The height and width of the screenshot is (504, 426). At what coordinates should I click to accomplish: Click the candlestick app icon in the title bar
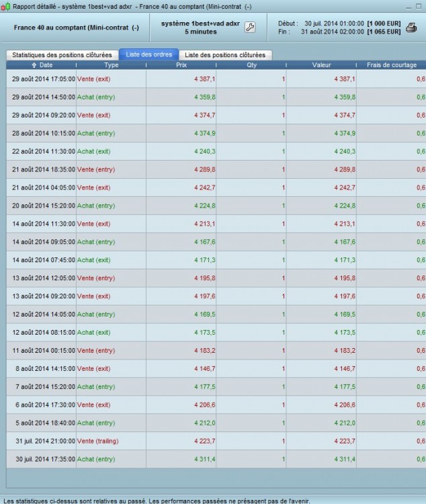pos(5,7)
